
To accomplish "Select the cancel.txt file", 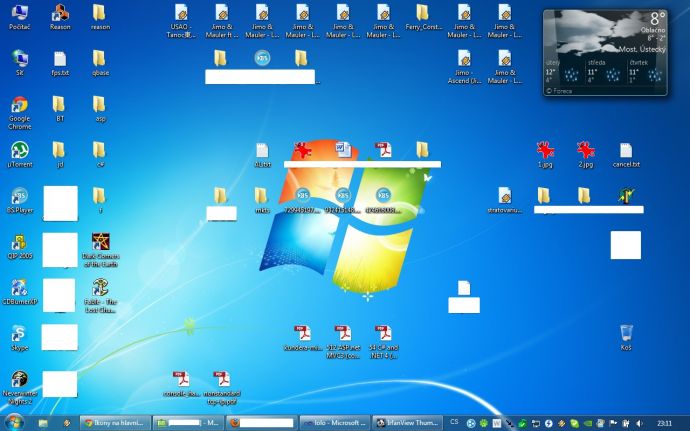I will click(x=626, y=154).
